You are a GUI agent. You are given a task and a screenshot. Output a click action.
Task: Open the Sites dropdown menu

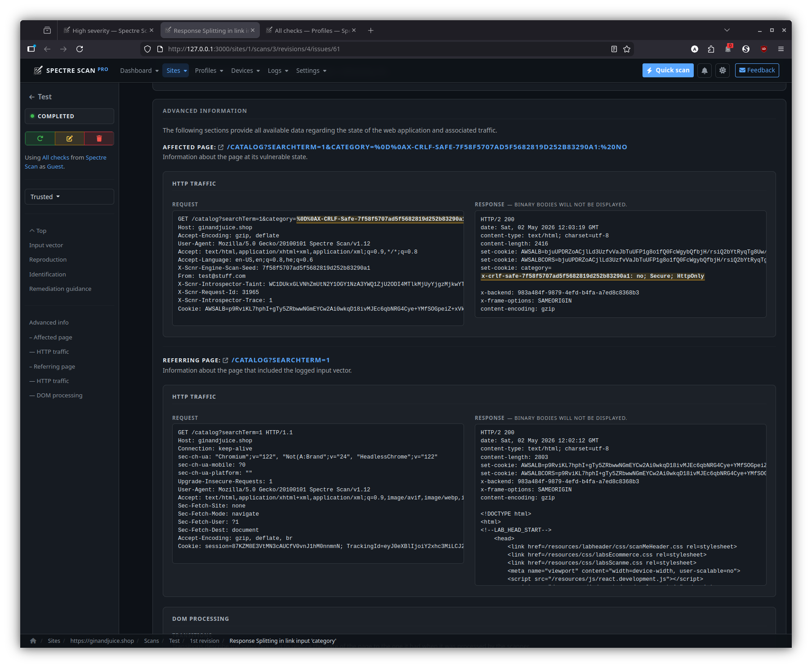click(176, 71)
